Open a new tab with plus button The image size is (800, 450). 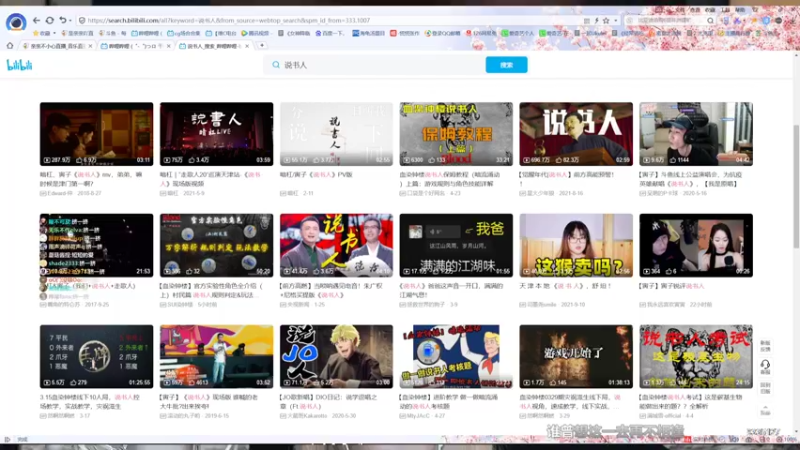[262, 45]
